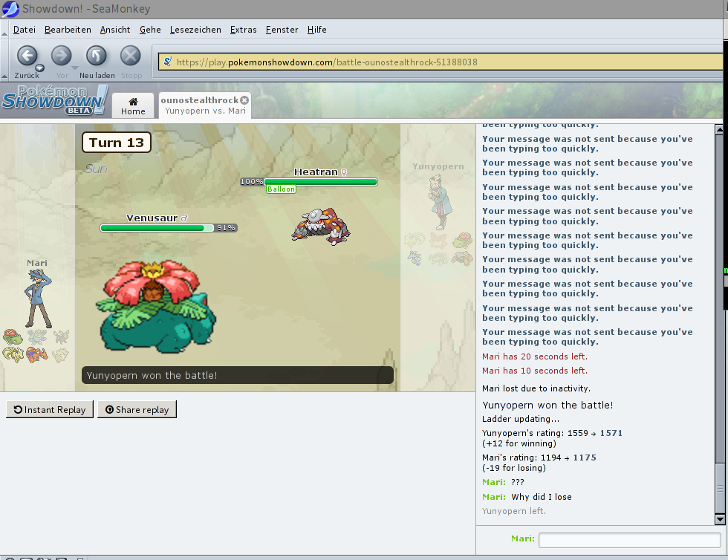This screenshot has height=560, width=728.
Task: Open the forward history dropdown arrow
Action: pos(74,68)
